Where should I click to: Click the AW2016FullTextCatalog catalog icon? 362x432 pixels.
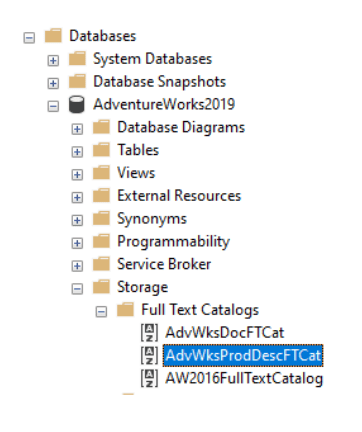pyautogui.click(x=149, y=378)
